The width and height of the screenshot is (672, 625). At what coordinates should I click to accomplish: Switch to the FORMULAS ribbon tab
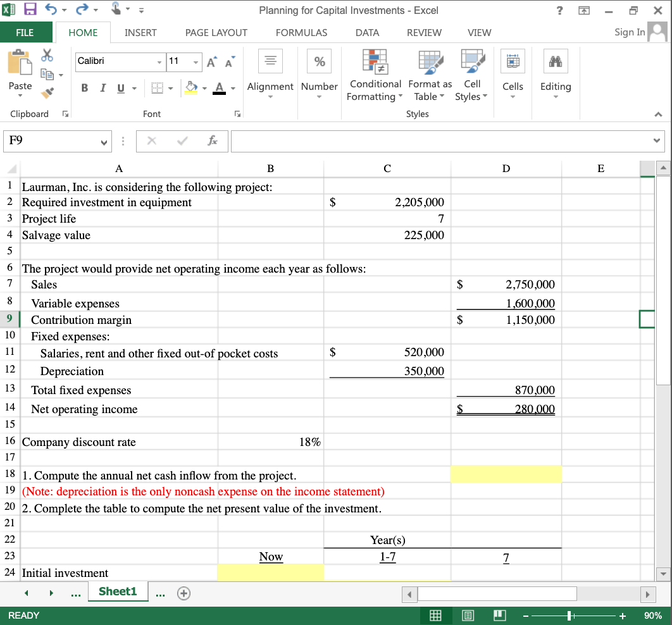click(301, 32)
